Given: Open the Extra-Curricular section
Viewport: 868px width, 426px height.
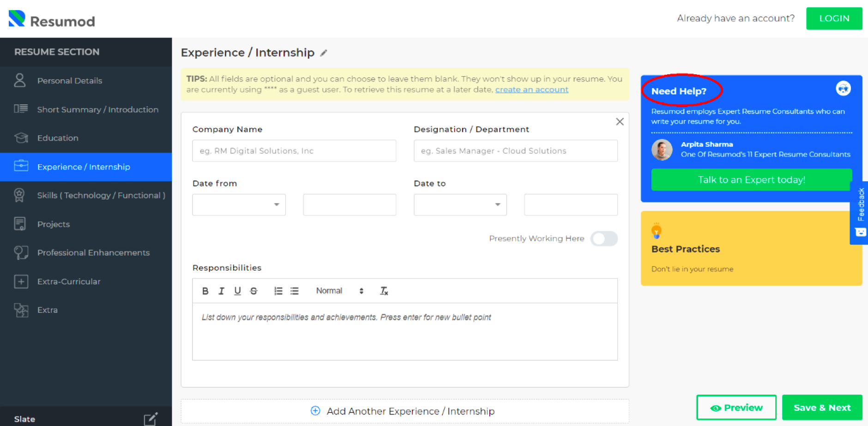Looking at the screenshot, I should point(86,281).
